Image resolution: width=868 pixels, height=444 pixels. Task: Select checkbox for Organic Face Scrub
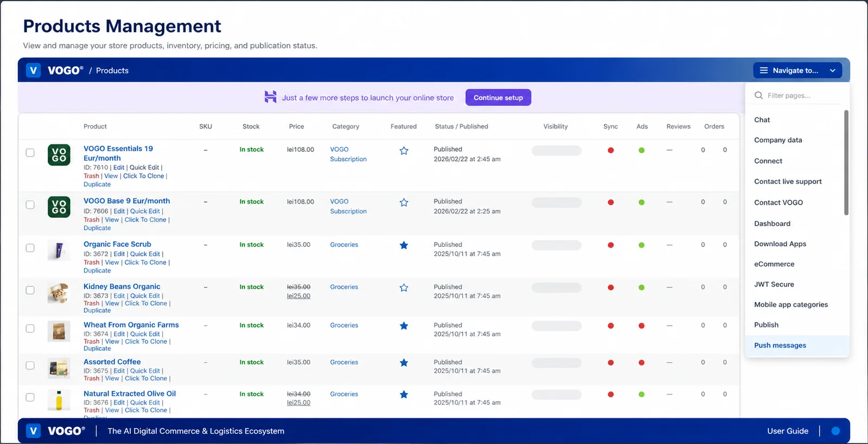pos(30,248)
